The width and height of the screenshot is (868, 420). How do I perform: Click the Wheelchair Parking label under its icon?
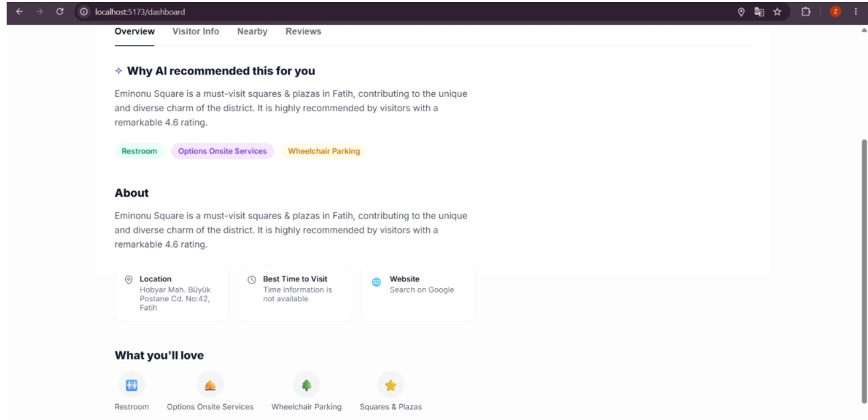(306, 407)
